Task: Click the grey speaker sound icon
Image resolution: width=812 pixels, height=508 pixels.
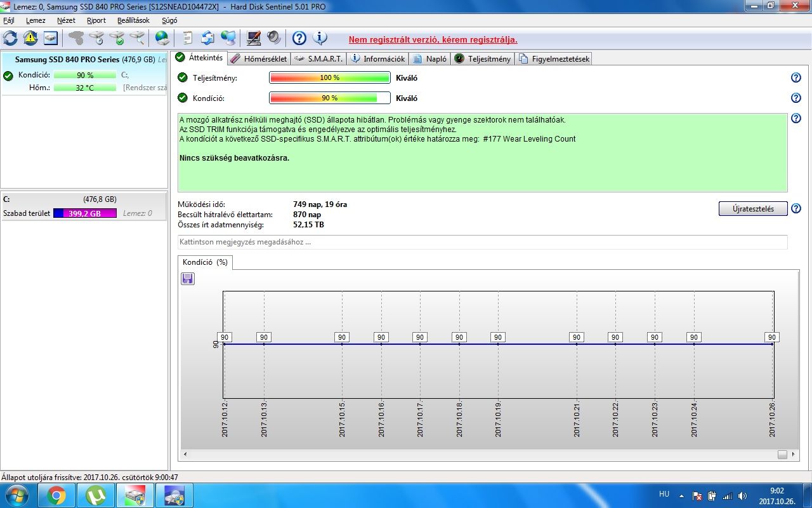Action: (274, 38)
